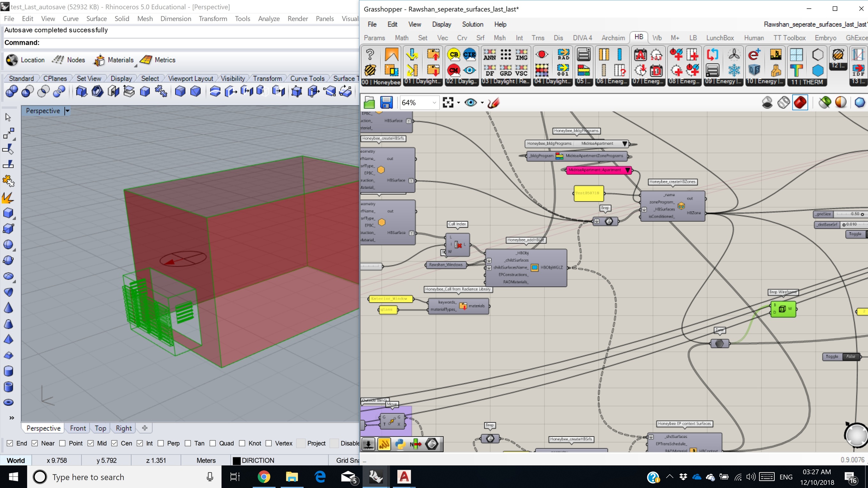Image resolution: width=868 pixels, height=488 pixels.
Task: Click the wireframe preview icon in Grasshopper
Action: point(784,102)
